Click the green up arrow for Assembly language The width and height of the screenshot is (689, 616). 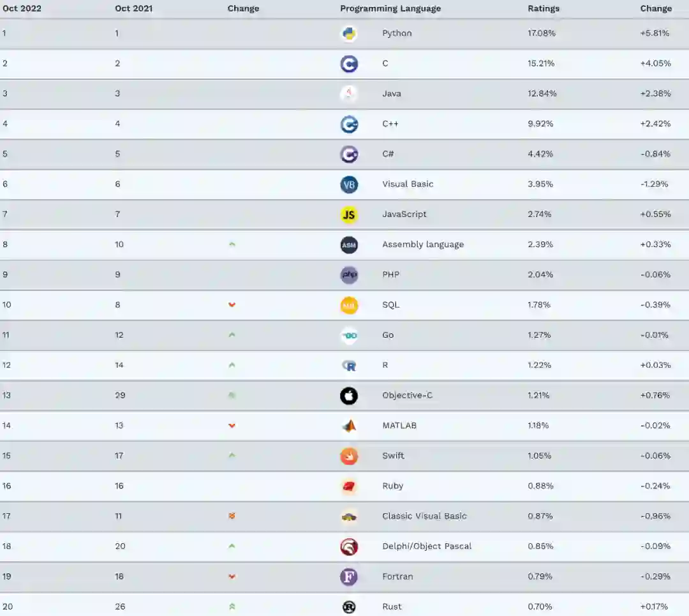[232, 244]
